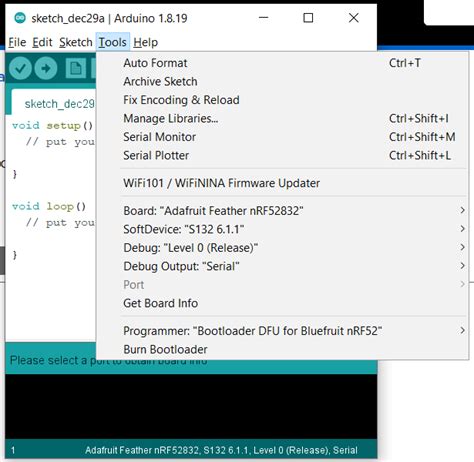Click the Upload arrow toolbar icon
This screenshot has height=462, width=474.
46,68
